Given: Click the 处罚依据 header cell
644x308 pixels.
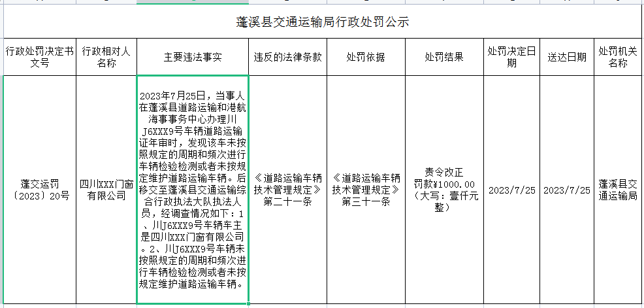Looking at the screenshot, I should point(366,57).
